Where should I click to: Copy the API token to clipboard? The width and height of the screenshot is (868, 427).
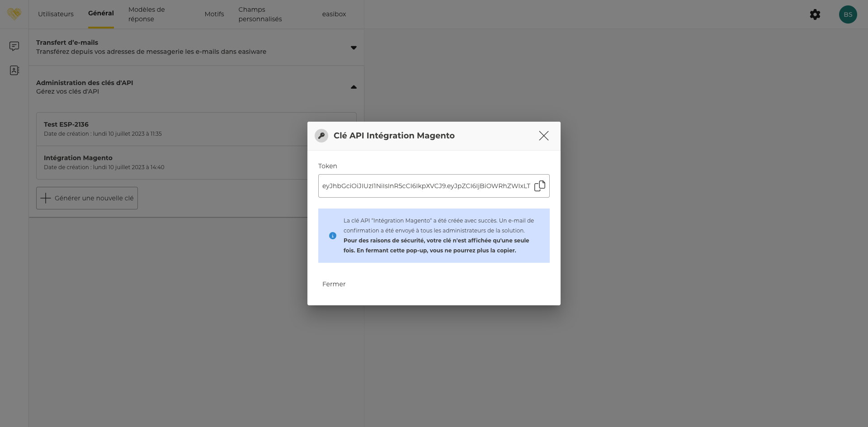point(540,186)
